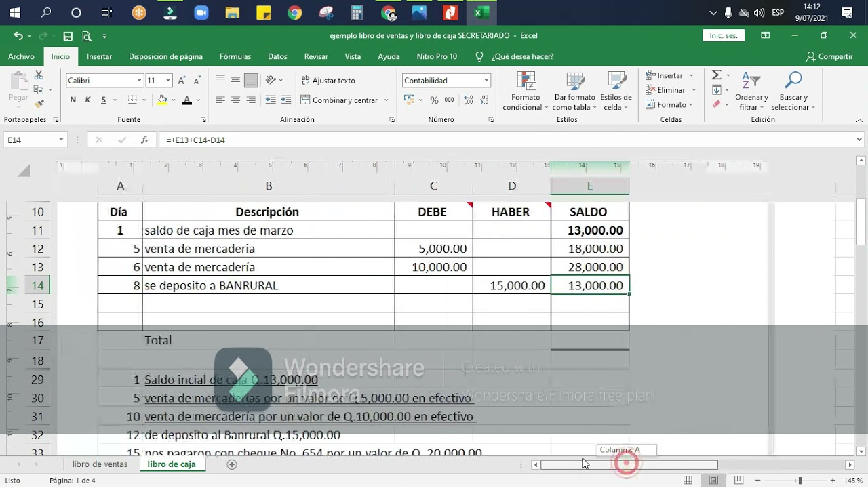Toggle bottom align button
868x488 pixels.
251,80
